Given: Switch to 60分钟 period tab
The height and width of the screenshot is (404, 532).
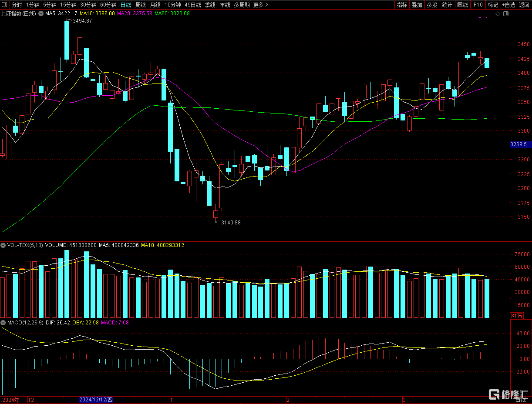Looking at the screenshot, I should (108, 5).
